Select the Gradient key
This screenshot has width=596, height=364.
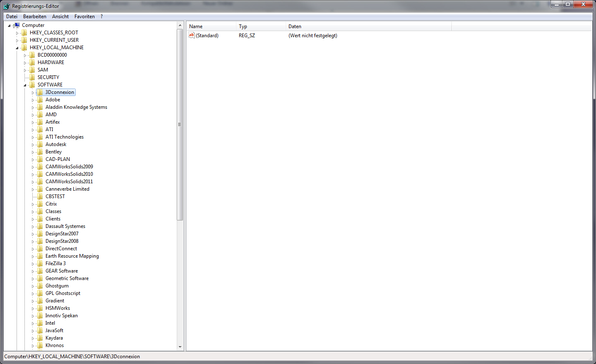[x=55, y=301]
